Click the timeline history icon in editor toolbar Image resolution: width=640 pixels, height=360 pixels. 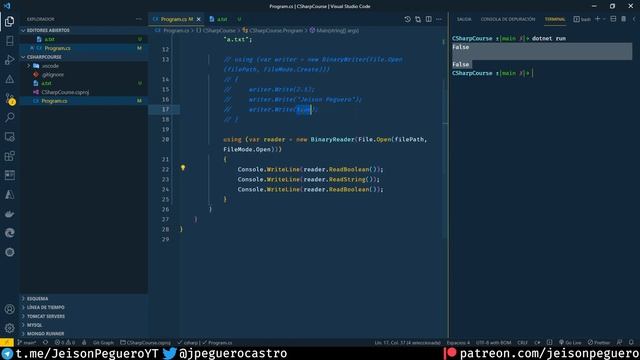point(407,19)
